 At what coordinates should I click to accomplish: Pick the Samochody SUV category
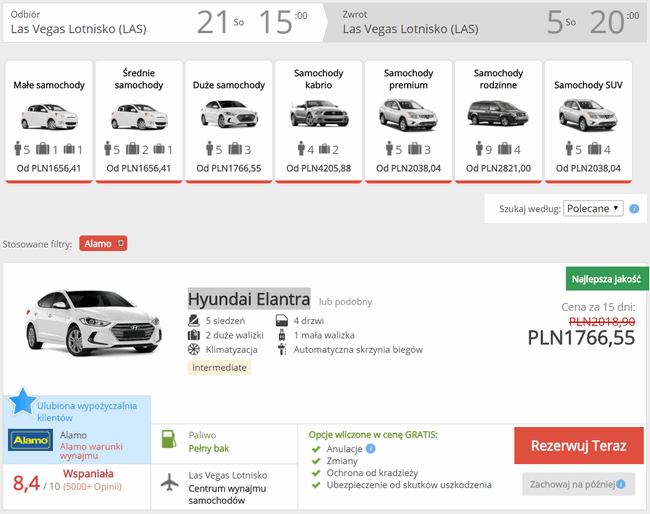(x=588, y=121)
